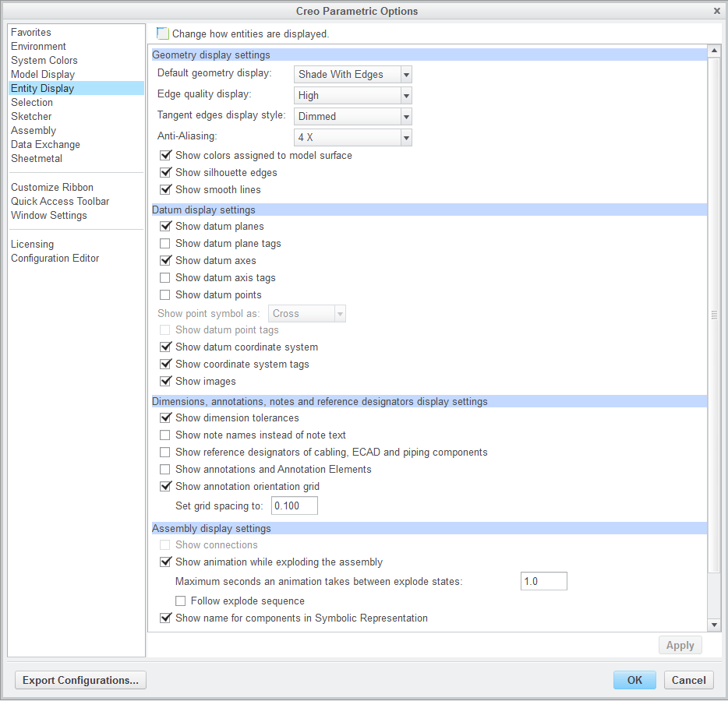Image resolution: width=728 pixels, height=701 pixels.
Task: Toggle Show datum axes checkbox
Action: point(165,261)
